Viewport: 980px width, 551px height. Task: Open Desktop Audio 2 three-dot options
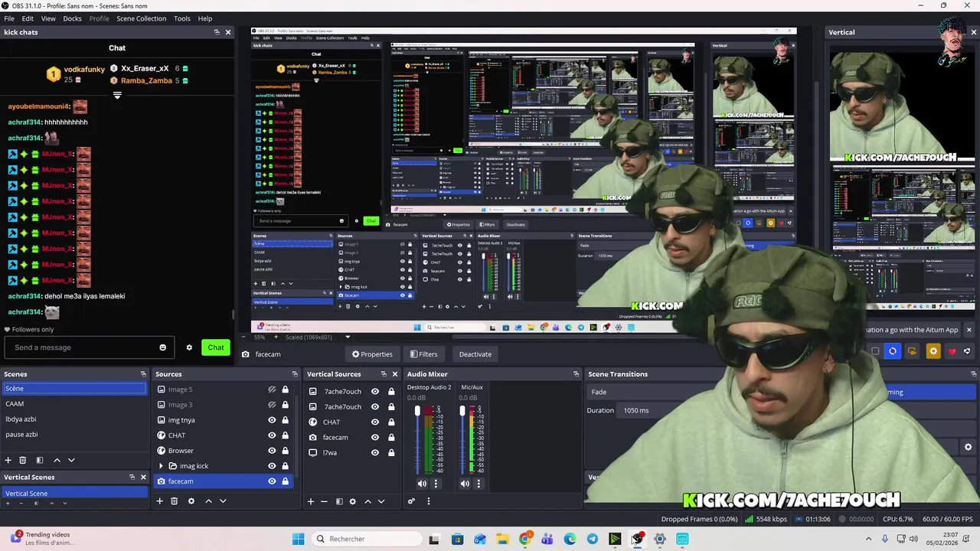click(436, 484)
